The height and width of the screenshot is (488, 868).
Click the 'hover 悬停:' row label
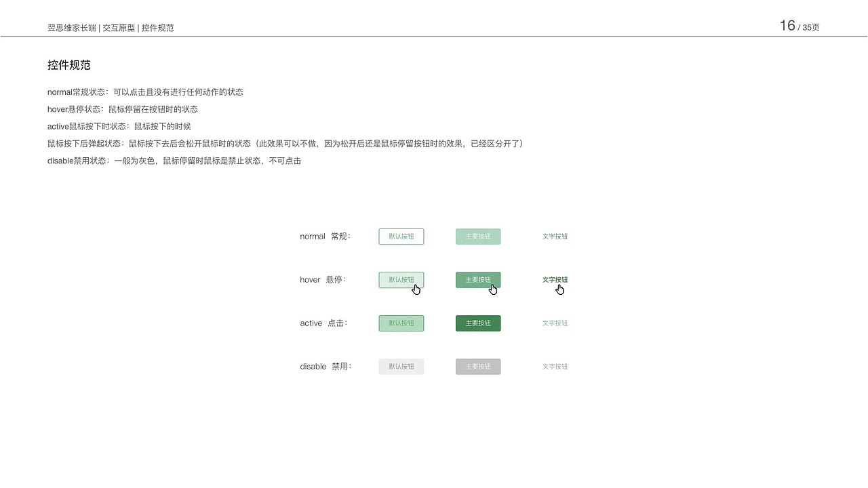pos(323,280)
